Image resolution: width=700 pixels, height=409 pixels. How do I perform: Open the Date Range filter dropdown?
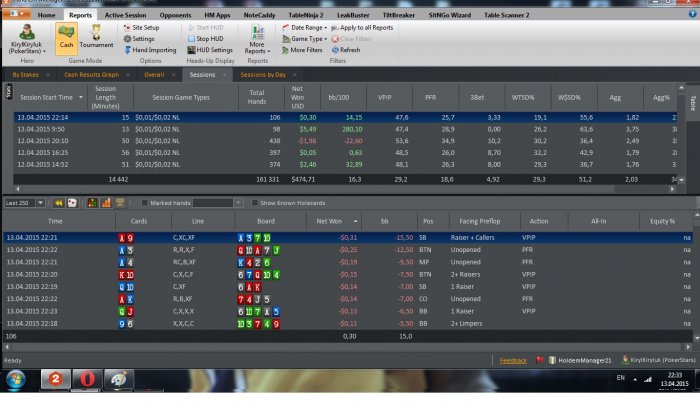pos(304,27)
